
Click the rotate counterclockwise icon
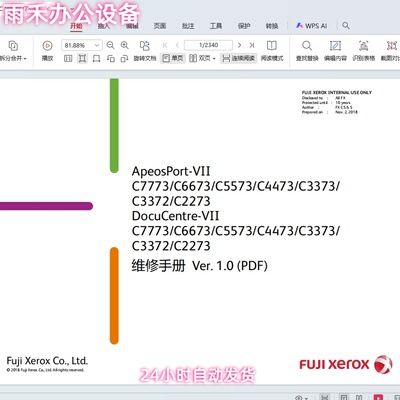point(111,59)
